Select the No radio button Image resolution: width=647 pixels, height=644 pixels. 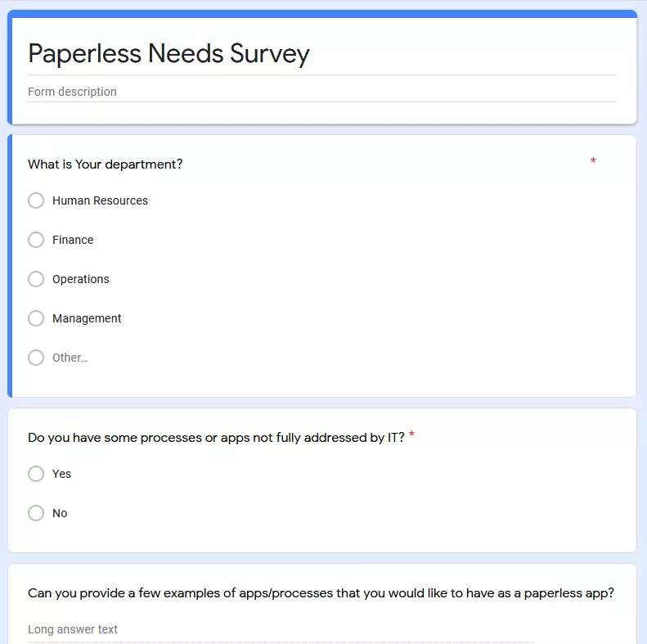tap(36, 513)
